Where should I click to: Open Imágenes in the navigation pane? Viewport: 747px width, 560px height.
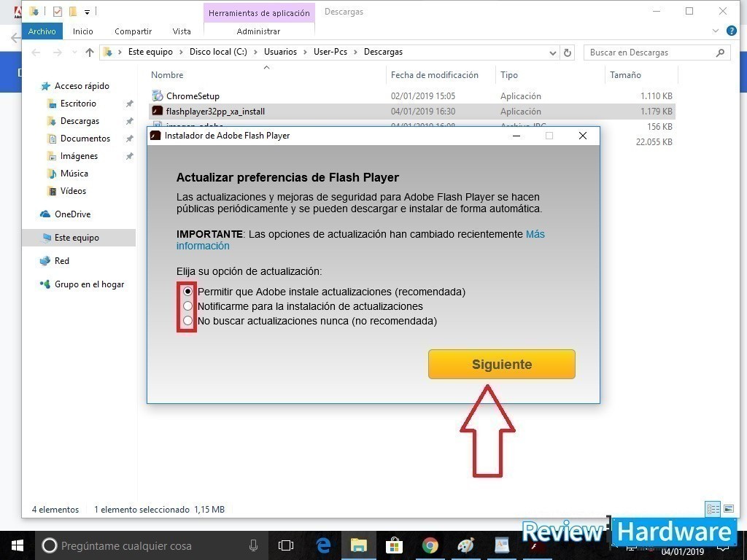[79, 156]
